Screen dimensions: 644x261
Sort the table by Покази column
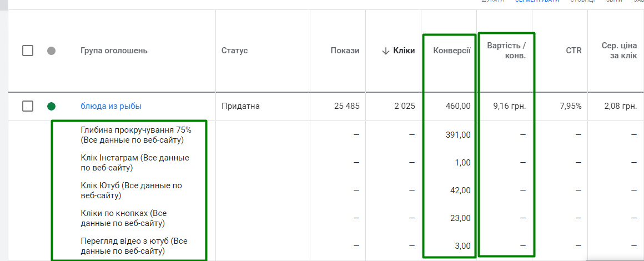coord(345,51)
